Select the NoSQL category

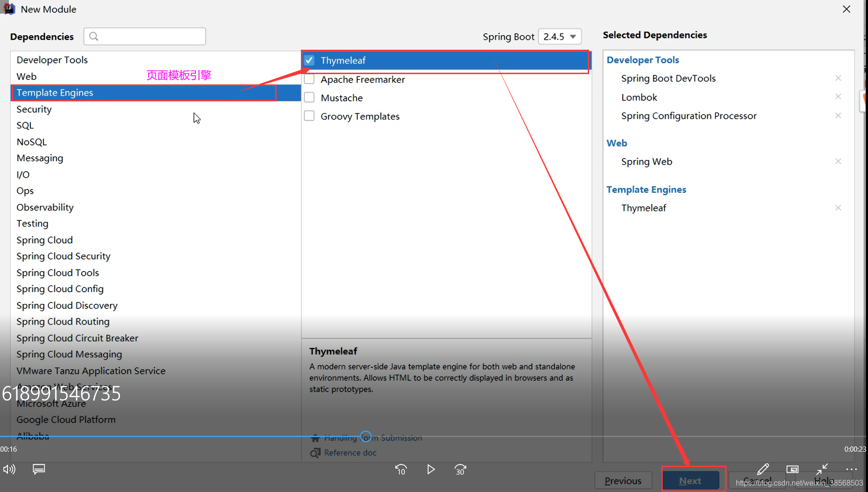(156, 142)
